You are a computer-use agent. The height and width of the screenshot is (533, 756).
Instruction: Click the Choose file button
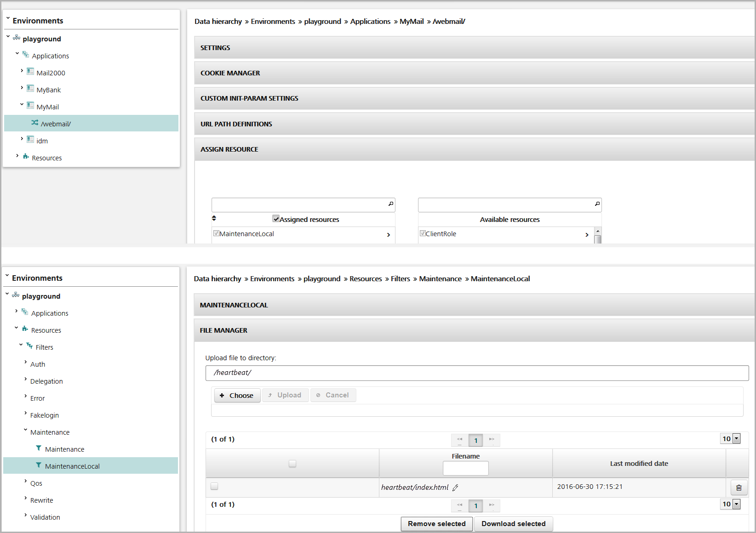tap(237, 395)
